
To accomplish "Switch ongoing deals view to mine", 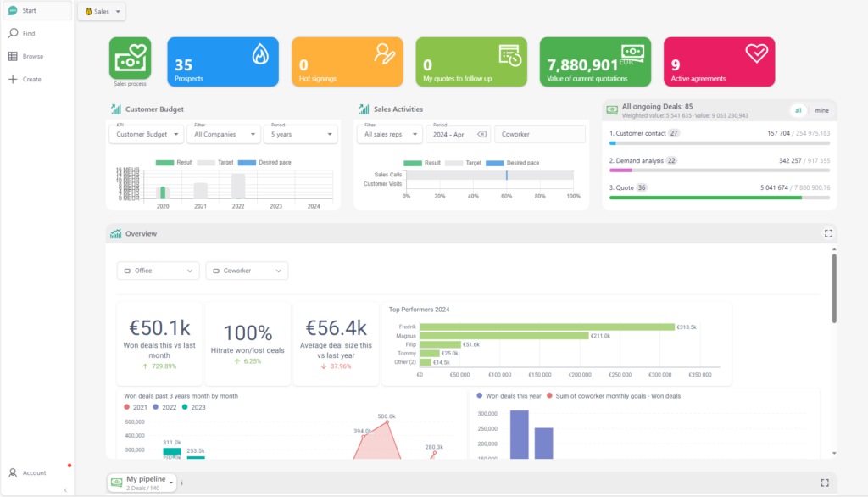I will (820, 110).
